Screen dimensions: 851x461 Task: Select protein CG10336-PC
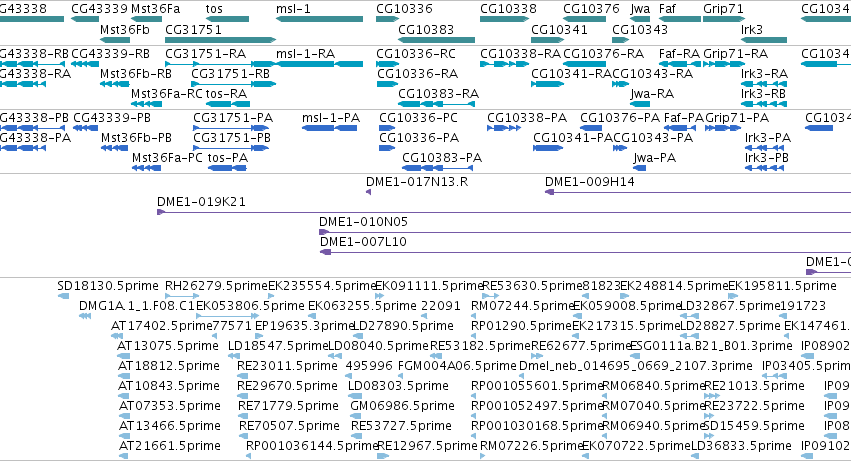[x=418, y=118]
